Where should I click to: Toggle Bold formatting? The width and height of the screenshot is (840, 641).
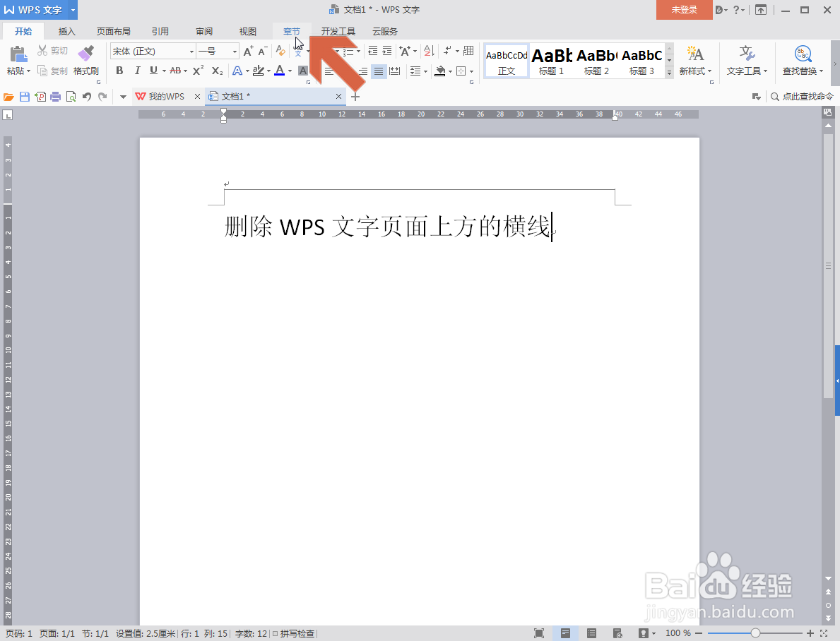119,71
